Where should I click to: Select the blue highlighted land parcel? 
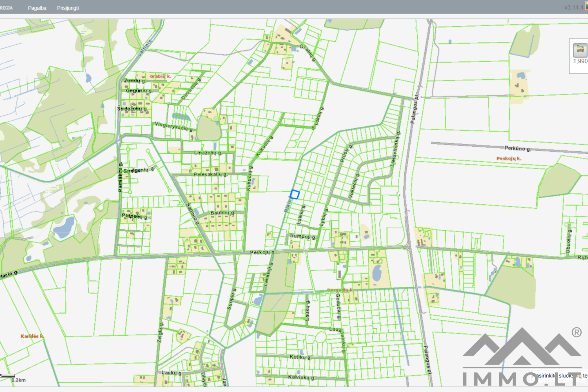295,194
